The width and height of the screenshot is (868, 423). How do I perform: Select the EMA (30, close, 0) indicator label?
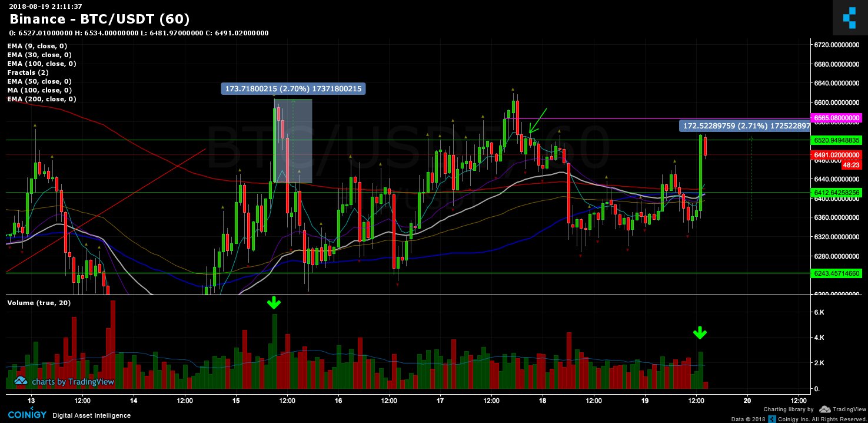pyautogui.click(x=39, y=55)
